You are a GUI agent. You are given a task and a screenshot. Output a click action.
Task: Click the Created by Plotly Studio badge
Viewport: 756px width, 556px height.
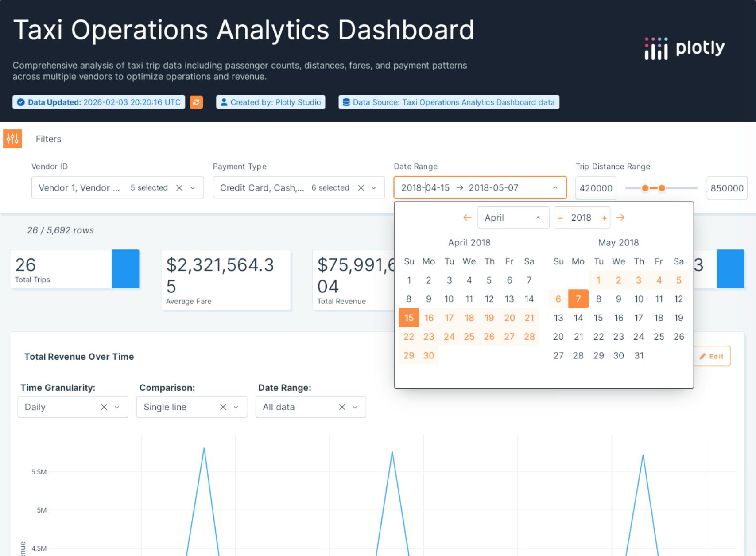tap(270, 102)
